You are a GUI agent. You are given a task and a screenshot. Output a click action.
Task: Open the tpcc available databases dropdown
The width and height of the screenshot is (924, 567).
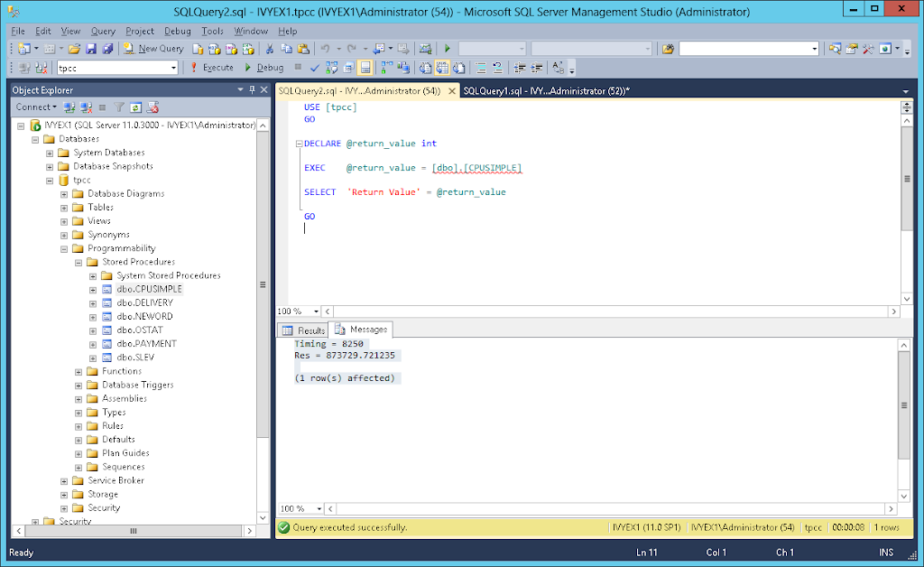coord(173,68)
